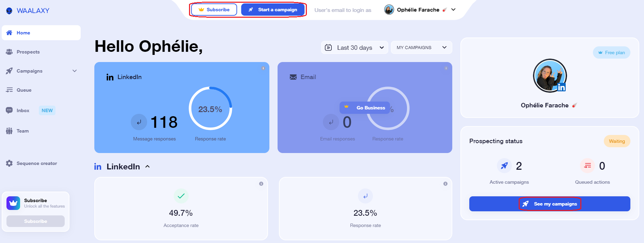Click the calendar icon in the date range selector

(328, 47)
